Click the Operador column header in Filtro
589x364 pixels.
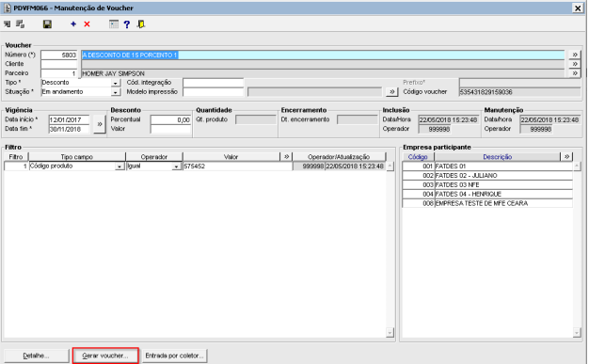pos(154,157)
